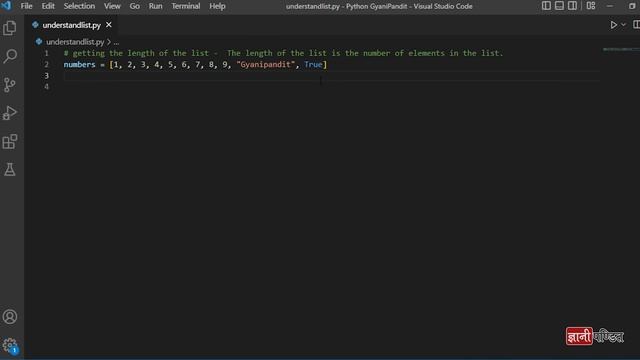640x360 pixels.
Task: Minimize the VS Code window
Action: click(x=610, y=6)
